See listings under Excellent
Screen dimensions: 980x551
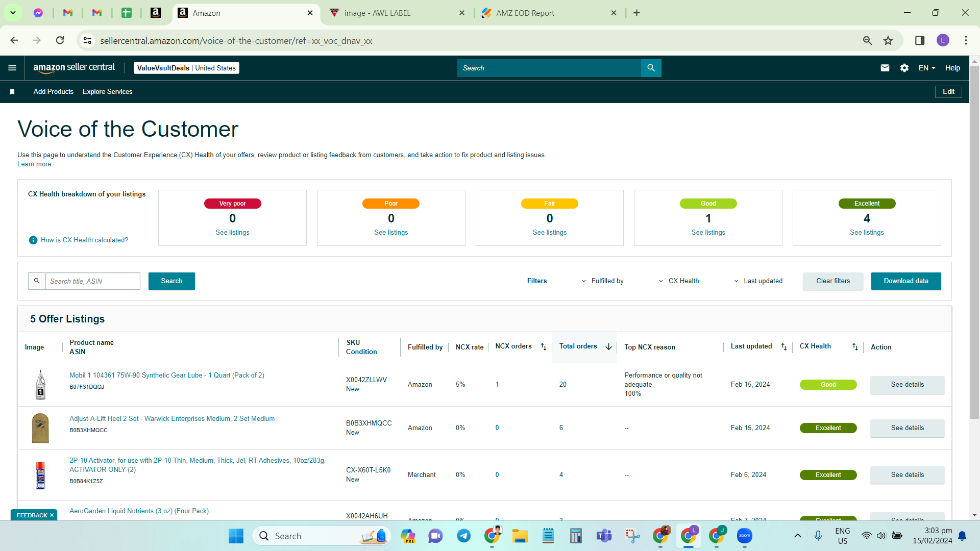click(x=867, y=233)
